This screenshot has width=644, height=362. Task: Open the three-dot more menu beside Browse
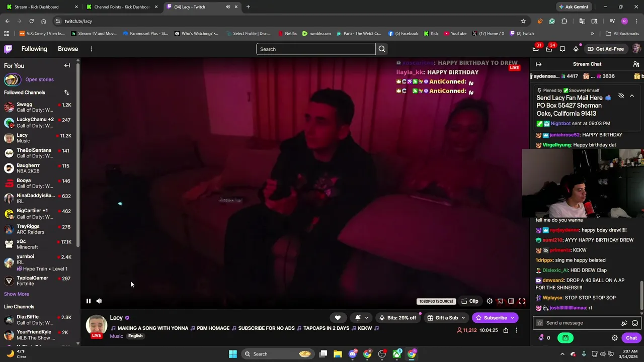tap(92, 49)
